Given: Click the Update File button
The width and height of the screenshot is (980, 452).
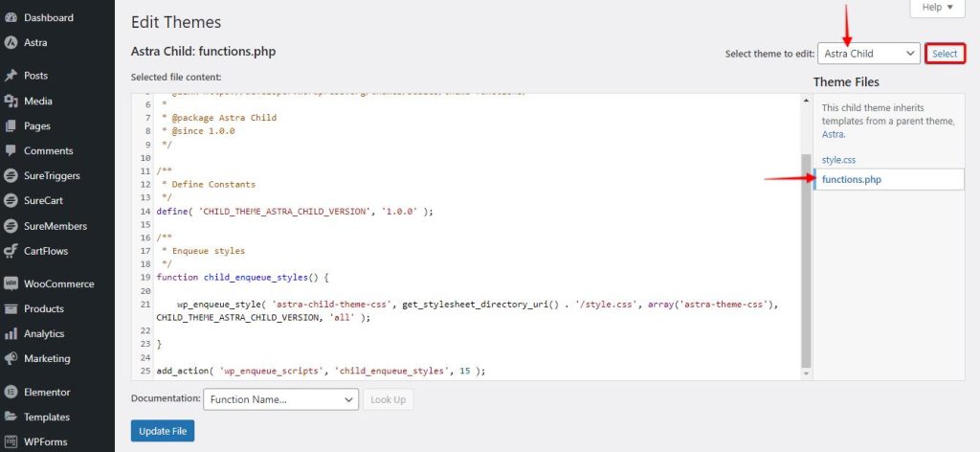Looking at the screenshot, I should point(163,431).
